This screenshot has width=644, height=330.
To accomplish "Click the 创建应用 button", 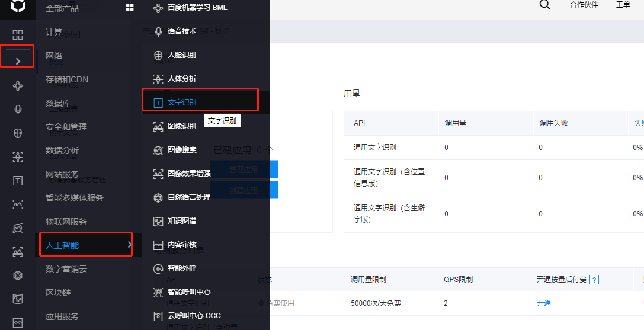I will [x=243, y=190].
